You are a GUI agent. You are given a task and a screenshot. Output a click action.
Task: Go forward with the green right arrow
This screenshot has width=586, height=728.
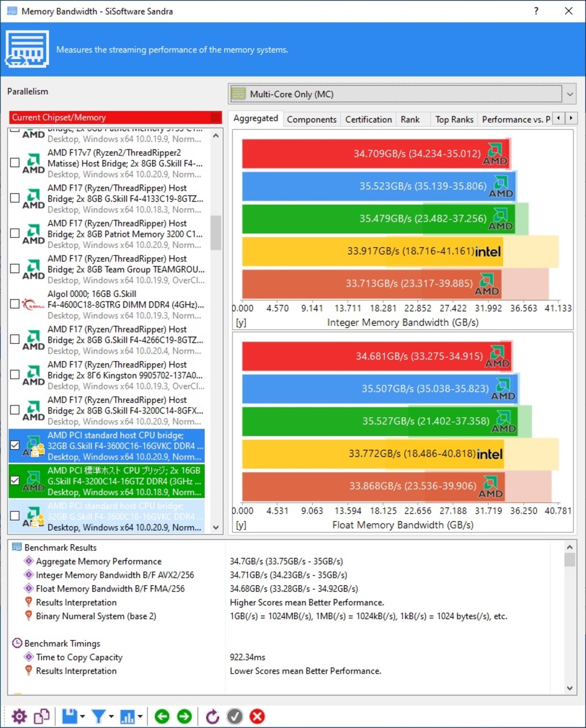184,716
